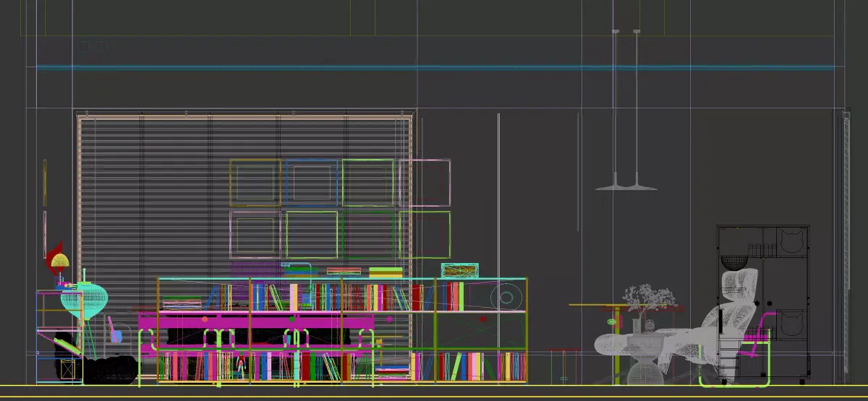This screenshot has width=868, height=401.
Task: Select the turquoise wireframe lamp on the left
Action: click(x=84, y=300)
